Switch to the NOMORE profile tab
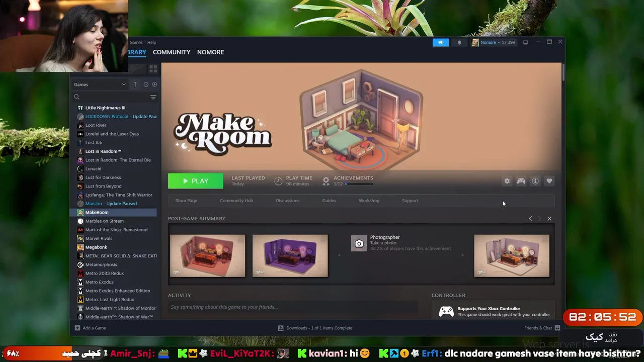Viewport: 644px width, 362px height. click(x=210, y=52)
